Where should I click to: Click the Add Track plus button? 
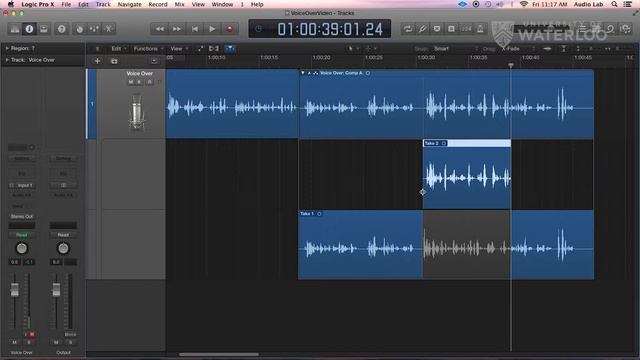coord(97,61)
